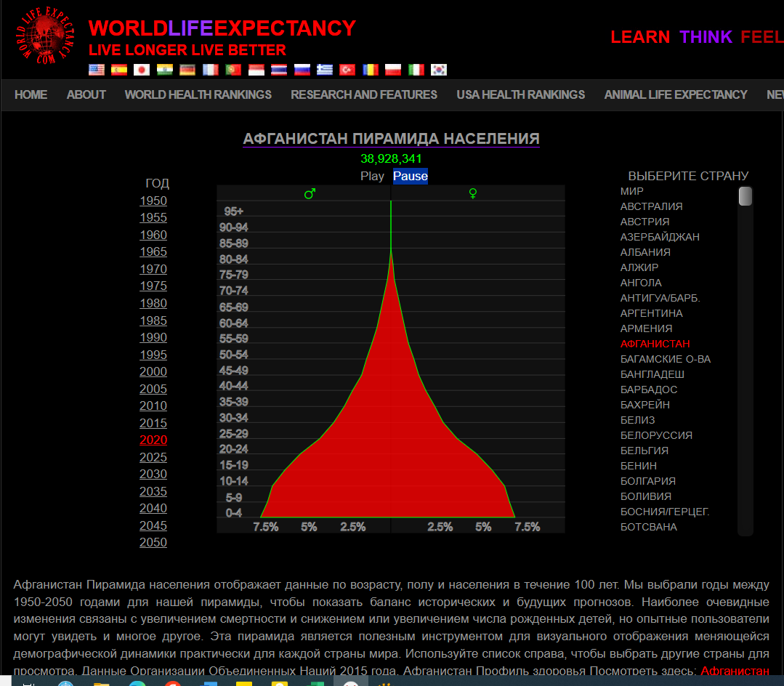Image resolution: width=784 pixels, height=686 pixels.
Task: Select year 2035
Action: click(x=153, y=491)
